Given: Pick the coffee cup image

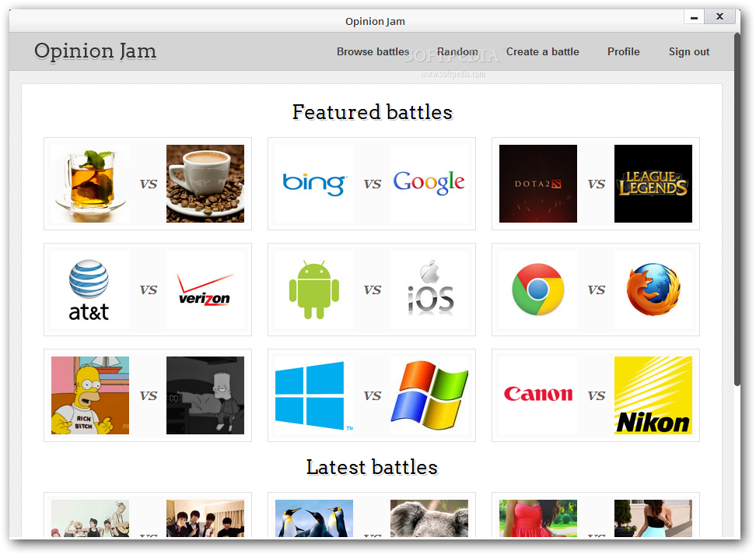Looking at the screenshot, I should (x=205, y=184).
